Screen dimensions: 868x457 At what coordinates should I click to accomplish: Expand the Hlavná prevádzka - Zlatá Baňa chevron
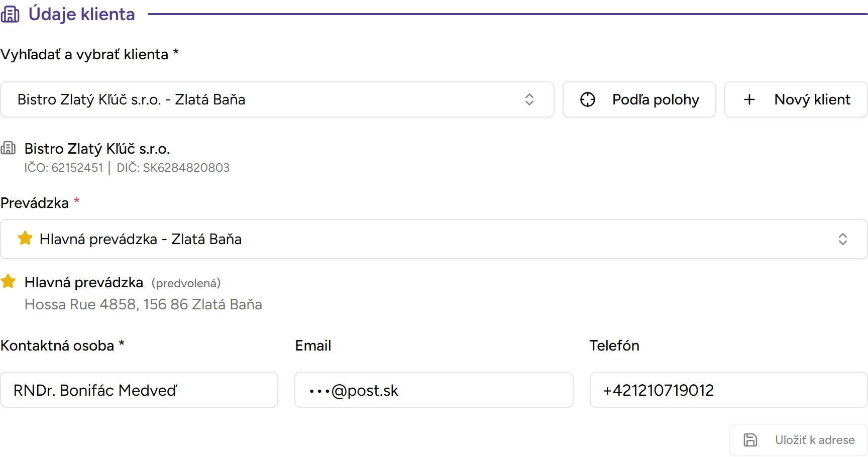point(843,239)
